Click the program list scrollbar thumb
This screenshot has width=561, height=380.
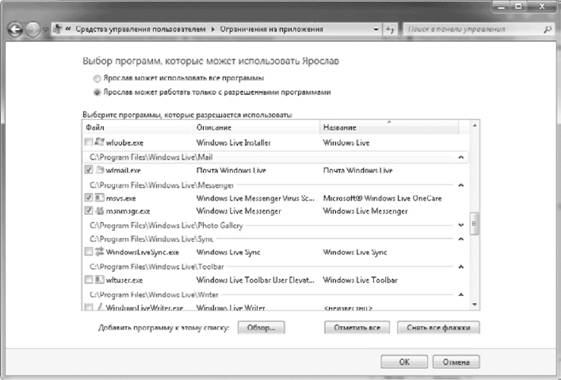tap(474, 224)
